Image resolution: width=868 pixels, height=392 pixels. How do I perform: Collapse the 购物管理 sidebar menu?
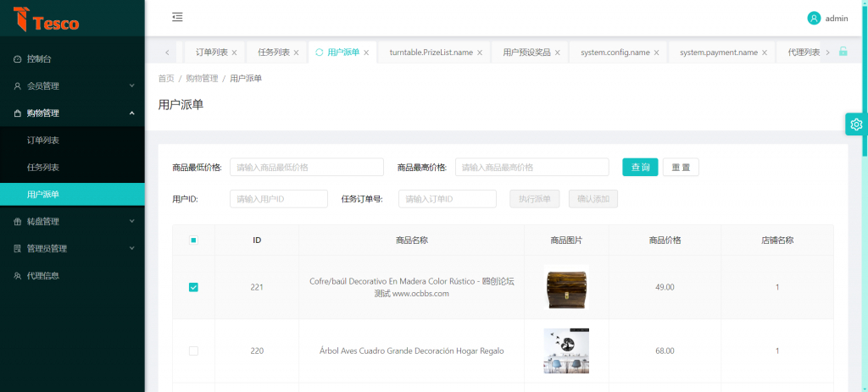72,113
